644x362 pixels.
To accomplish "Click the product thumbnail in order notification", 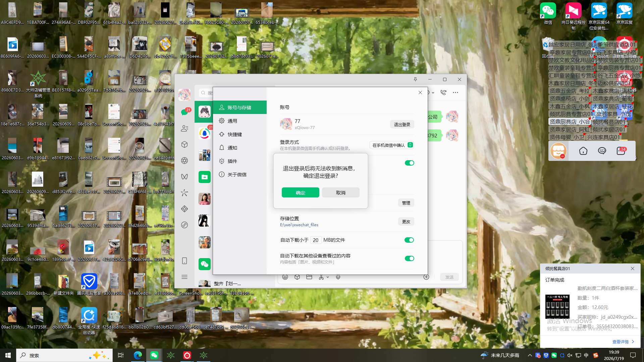I will point(557,307).
